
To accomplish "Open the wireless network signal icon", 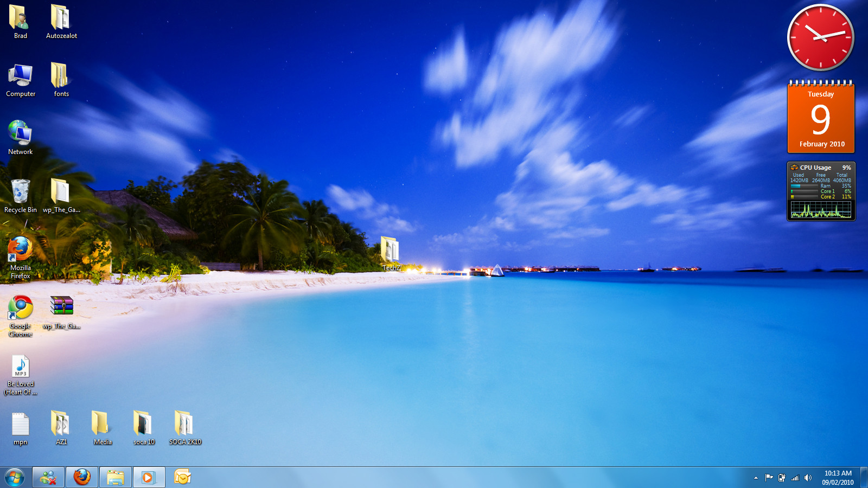I will click(x=795, y=478).
